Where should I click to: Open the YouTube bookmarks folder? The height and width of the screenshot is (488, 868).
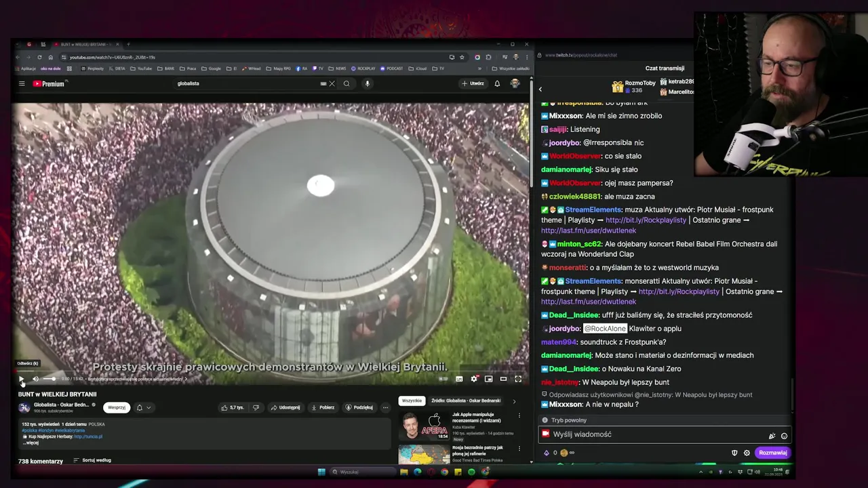point(142,68)
